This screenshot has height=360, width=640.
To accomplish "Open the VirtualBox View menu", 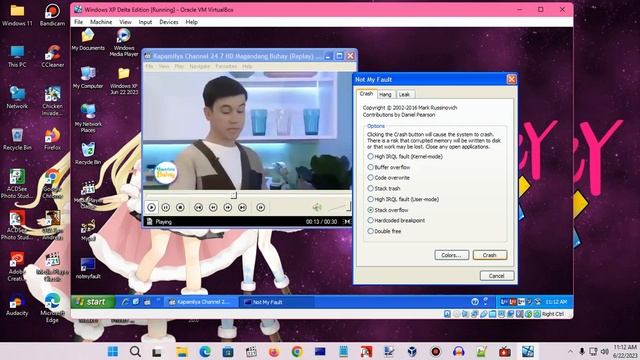I will 125,22.
